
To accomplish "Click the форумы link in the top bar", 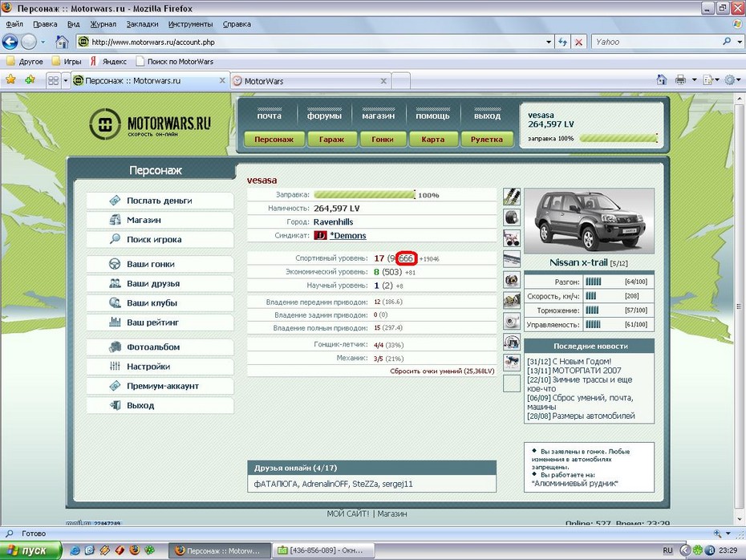I will 325,116.
